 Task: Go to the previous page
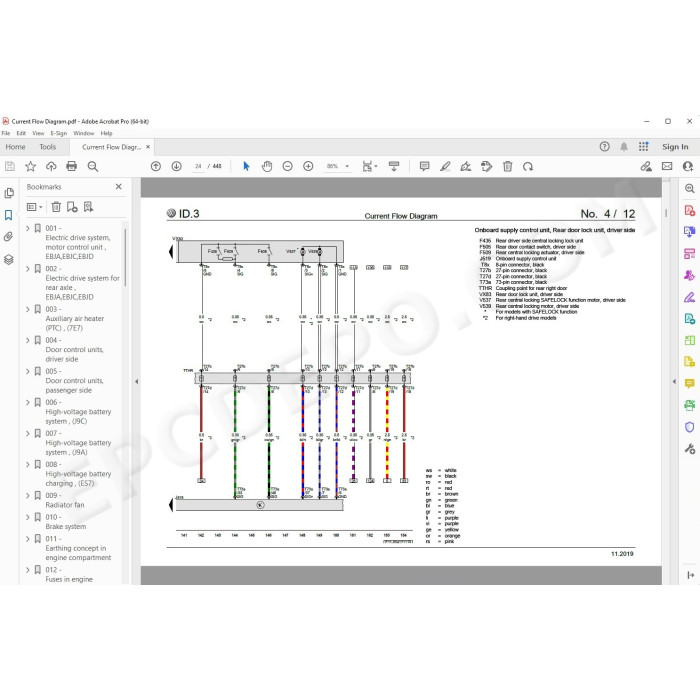coord(156,166)
